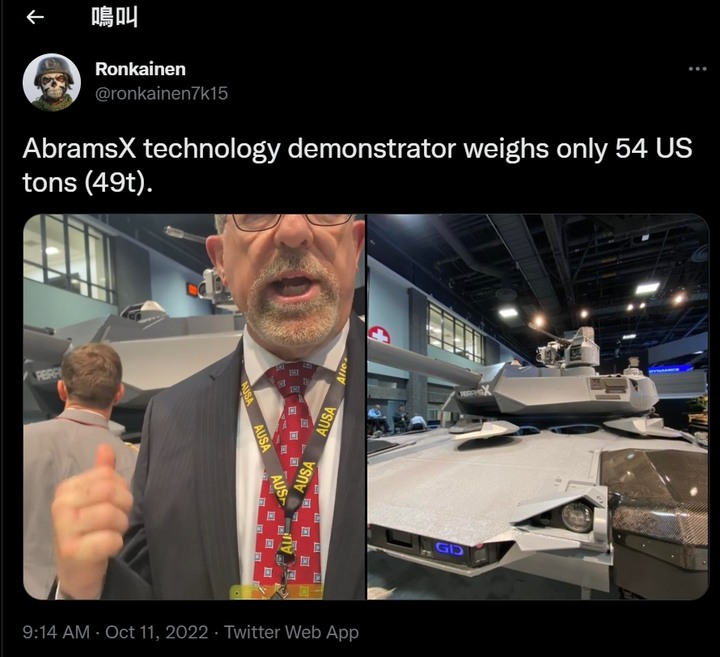Screen dimensions: 720x657
Task: Click the remote weapon station atop the turret
Action: 568,349
